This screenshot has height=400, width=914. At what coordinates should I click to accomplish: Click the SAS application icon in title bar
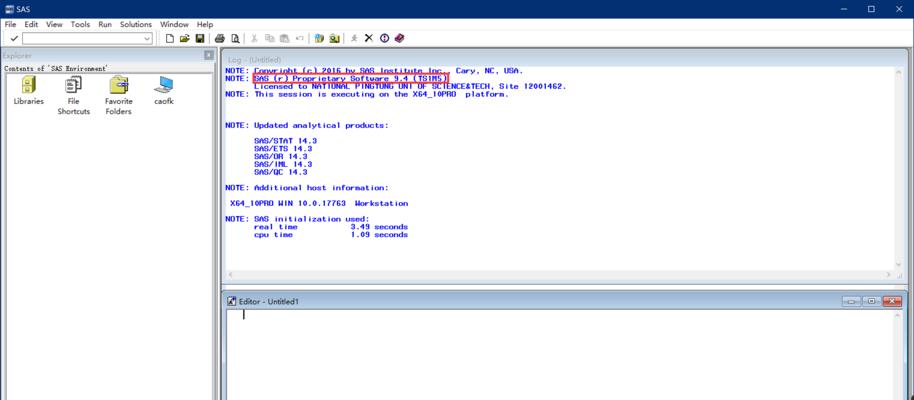click(9, 9)
